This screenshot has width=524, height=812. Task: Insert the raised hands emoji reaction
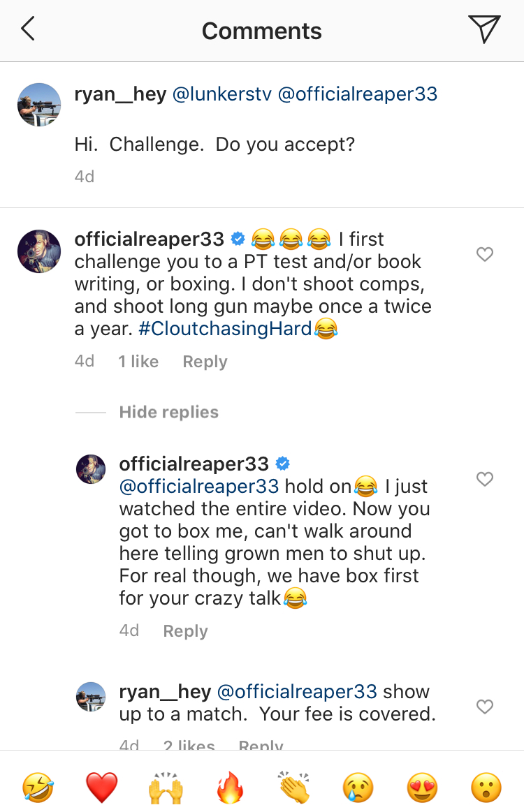pyautogui.click(x=166, y=788)
